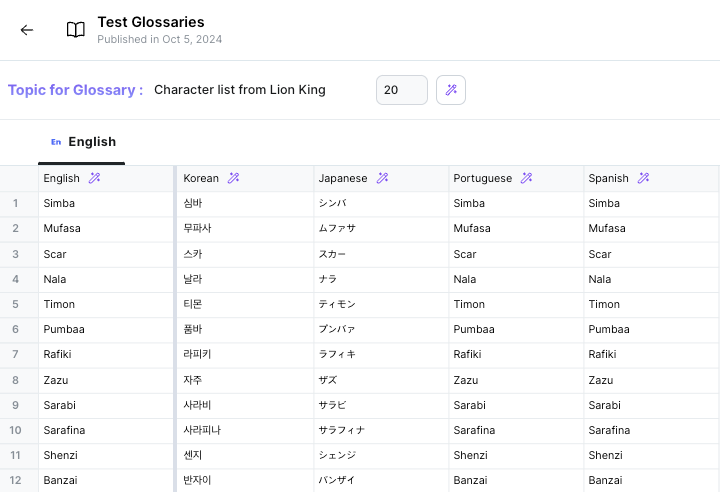Click the Topic for Glossary label
Image resolution: width=720 pixels, height=492 pixels.
[75, 90]
